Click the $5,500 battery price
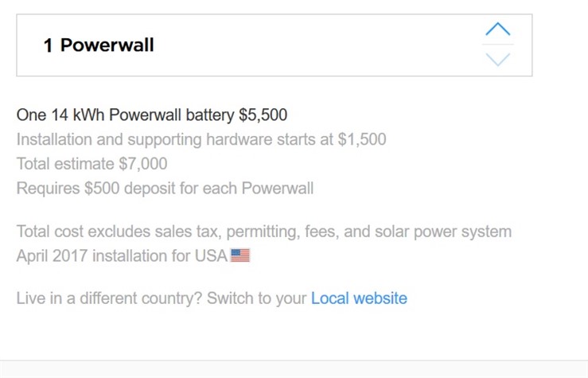 pos(263,115)
